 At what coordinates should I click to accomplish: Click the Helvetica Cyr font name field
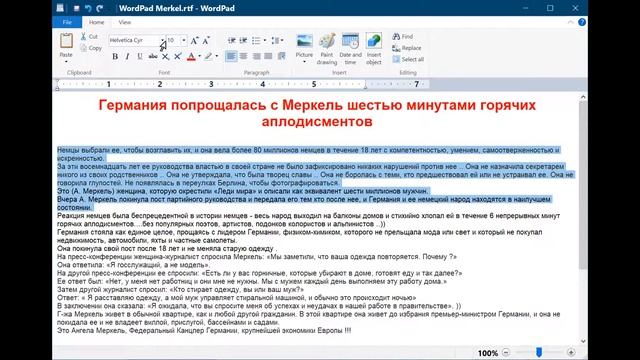coord(134,40)
